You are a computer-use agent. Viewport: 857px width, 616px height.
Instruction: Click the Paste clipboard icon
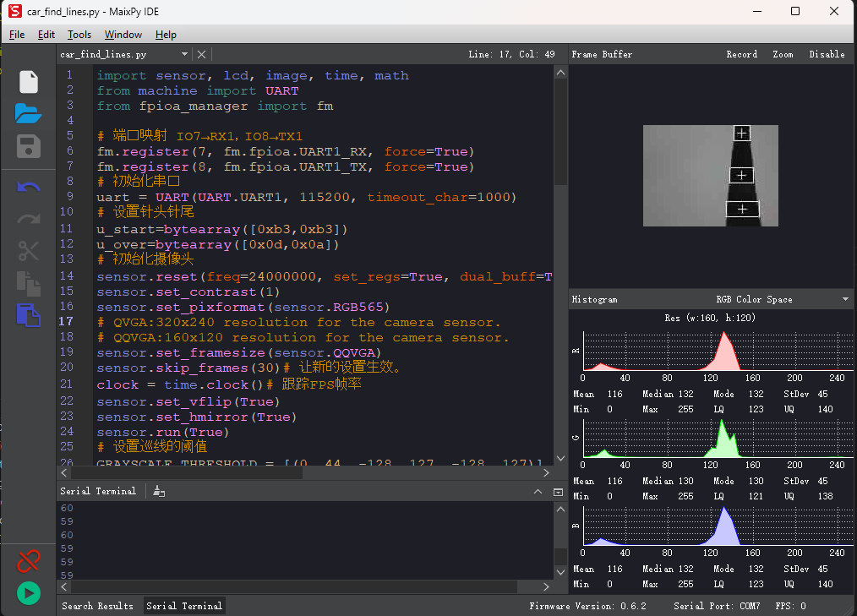pos(29,315)
